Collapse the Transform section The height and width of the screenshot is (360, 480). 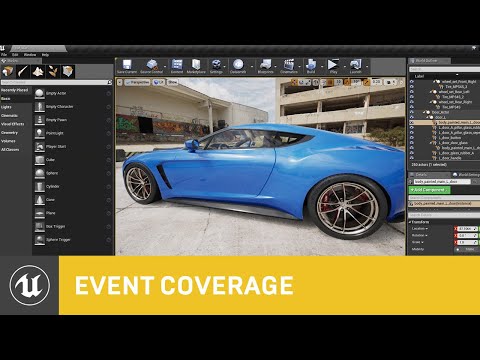[411, 222]
